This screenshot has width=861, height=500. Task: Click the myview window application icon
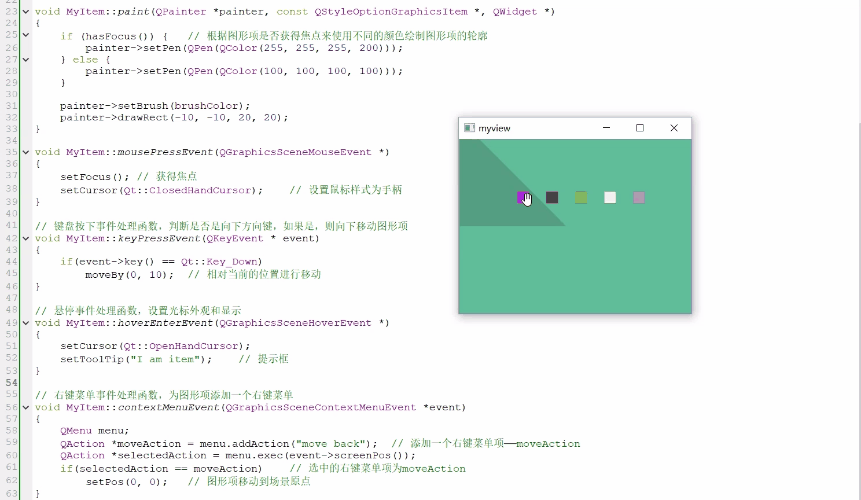[x=469, y=128]
